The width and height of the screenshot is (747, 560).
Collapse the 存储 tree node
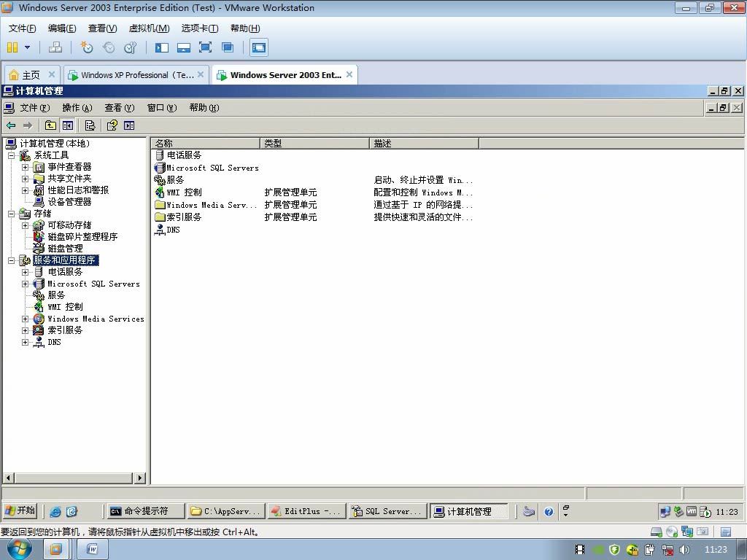(x=12, y=214)
